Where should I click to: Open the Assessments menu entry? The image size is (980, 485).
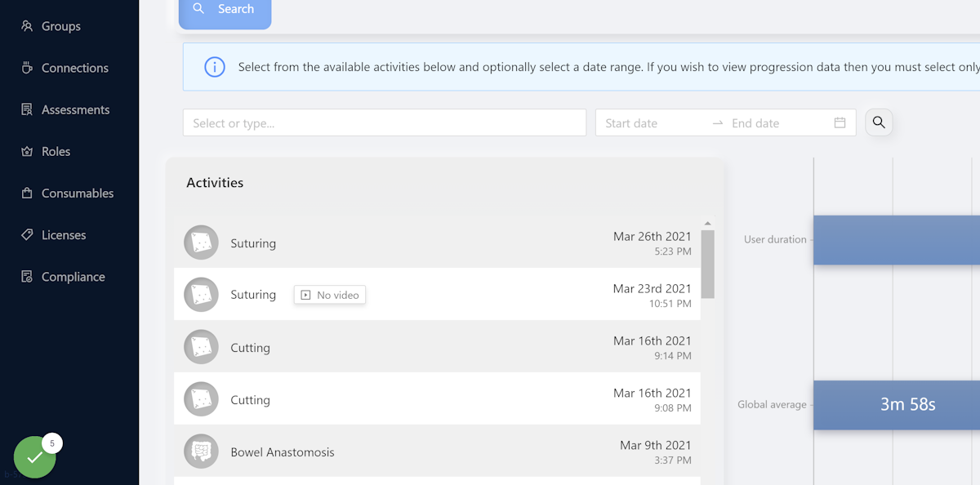click(75, 109)
